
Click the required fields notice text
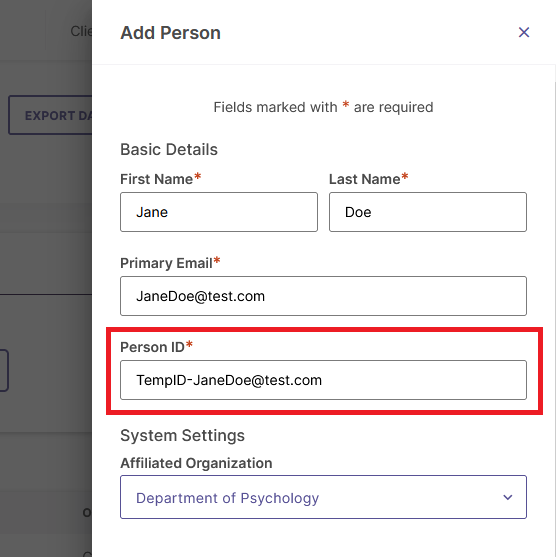[x=323, y=107]
